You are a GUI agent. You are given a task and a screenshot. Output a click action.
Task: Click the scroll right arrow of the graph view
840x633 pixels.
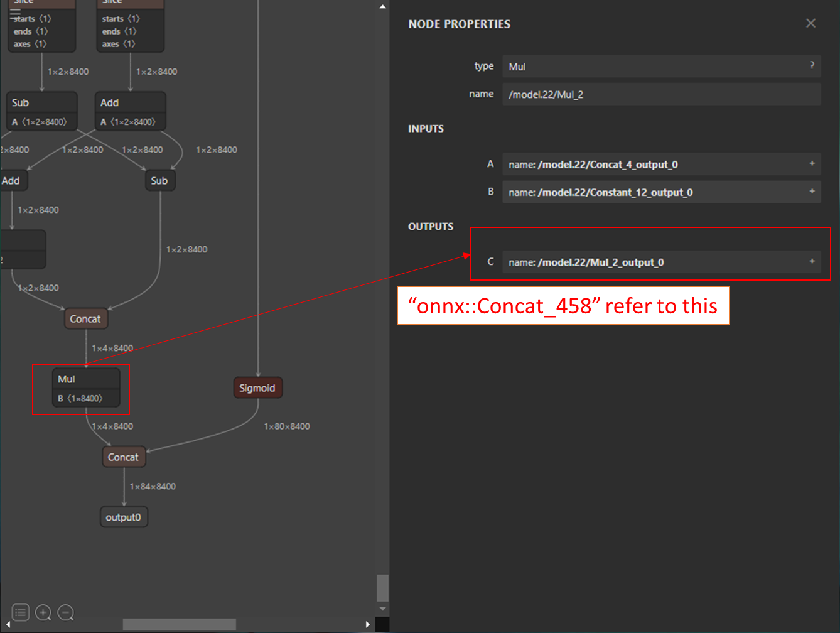368,624
